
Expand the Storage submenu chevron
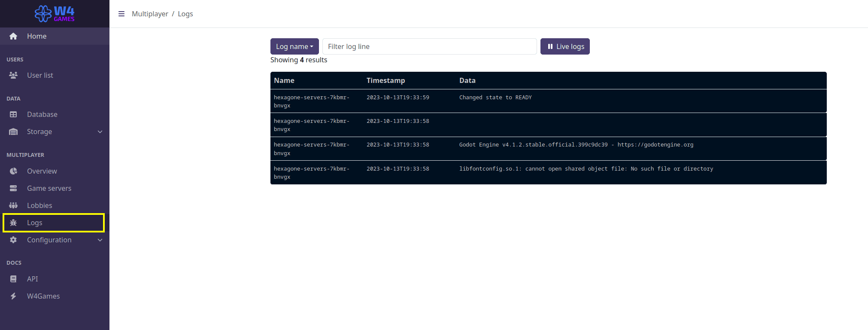pos(100,132)
